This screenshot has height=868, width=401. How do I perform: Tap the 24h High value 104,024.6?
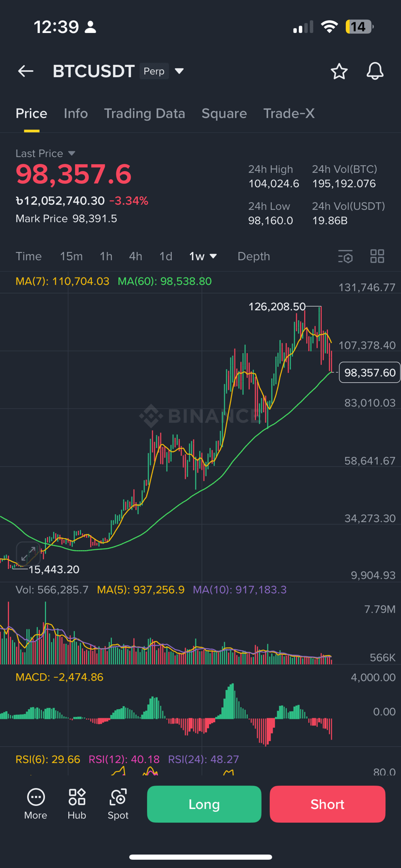[x=274, y=184]
